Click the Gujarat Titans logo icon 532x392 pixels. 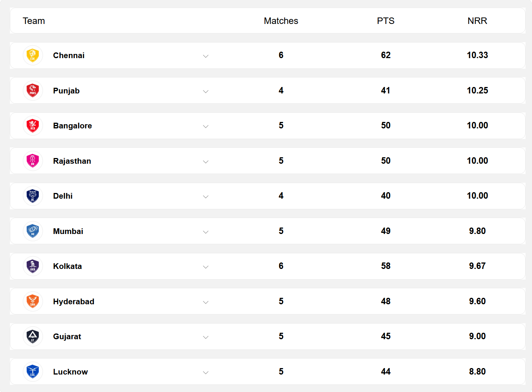pos(33,337)
